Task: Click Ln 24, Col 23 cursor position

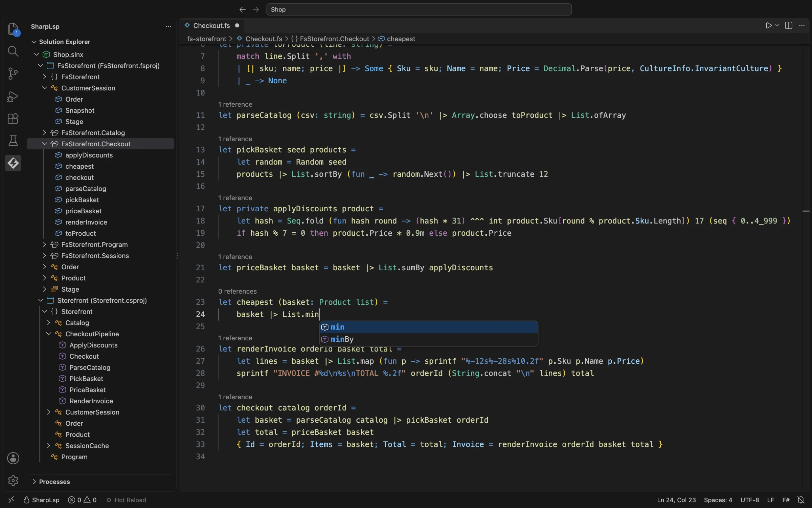Action: [676, 500]
